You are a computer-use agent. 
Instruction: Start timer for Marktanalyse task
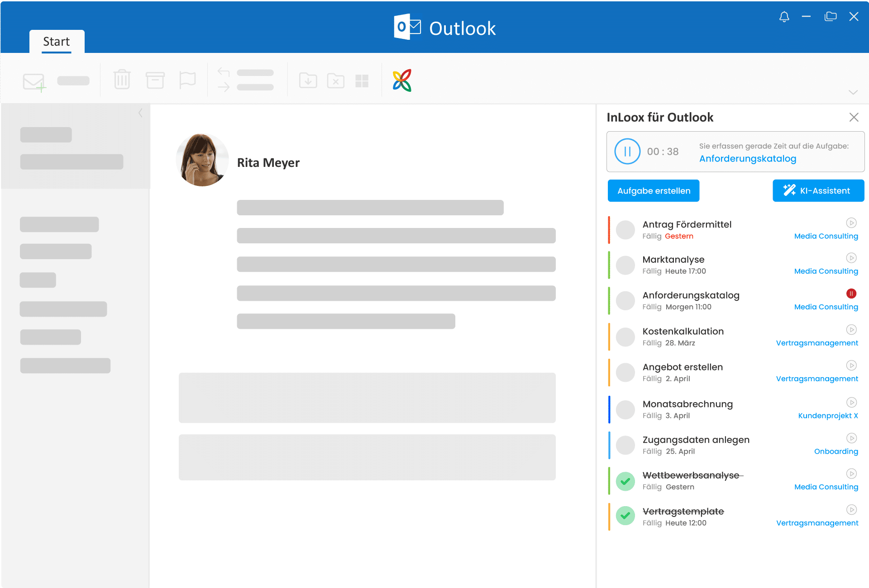(851, 258)
